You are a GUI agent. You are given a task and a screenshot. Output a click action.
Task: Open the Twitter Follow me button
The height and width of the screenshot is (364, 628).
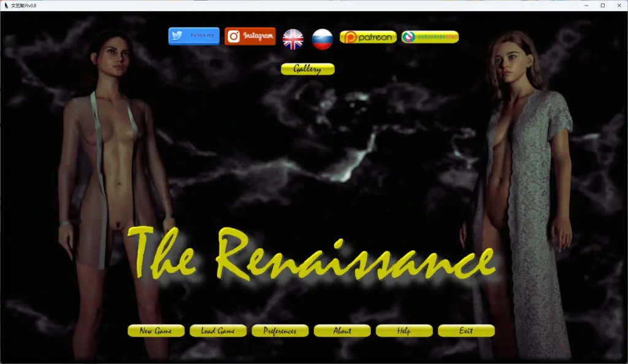coord(194,36)
